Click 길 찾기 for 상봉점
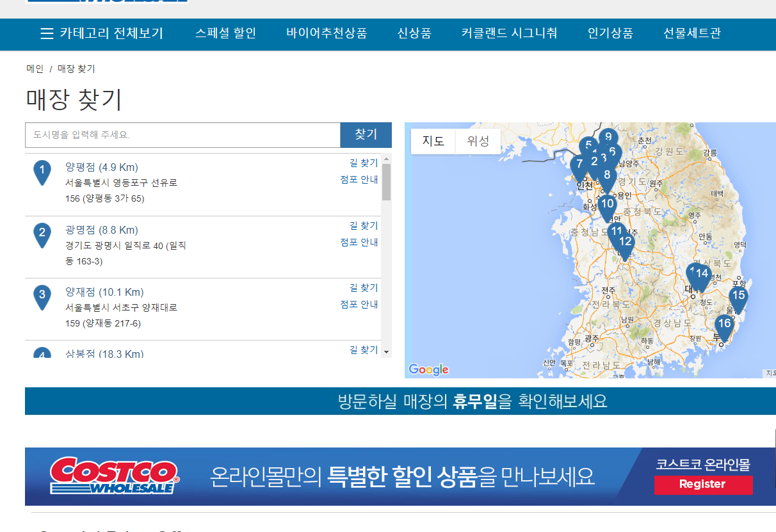Screen dimensions: 776x532 [364, 350]
